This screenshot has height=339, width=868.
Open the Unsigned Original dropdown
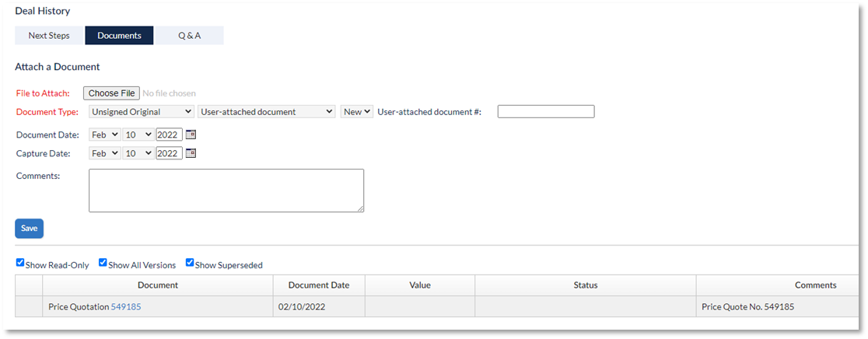(141, 112)
